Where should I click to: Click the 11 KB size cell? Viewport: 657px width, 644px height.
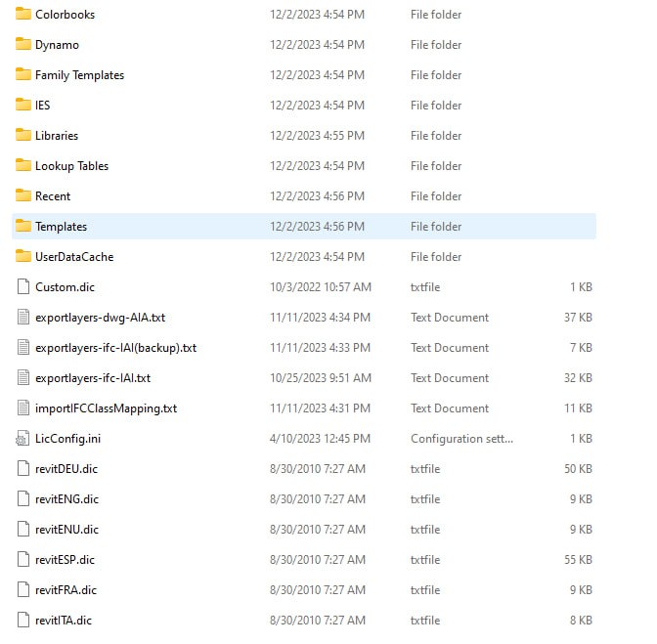click(x=578, y=408)
